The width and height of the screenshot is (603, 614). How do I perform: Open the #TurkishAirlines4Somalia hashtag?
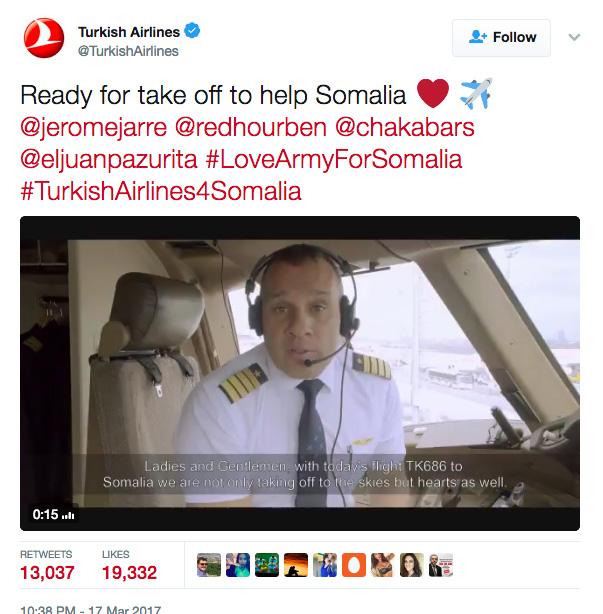click(x=161, y=191)
